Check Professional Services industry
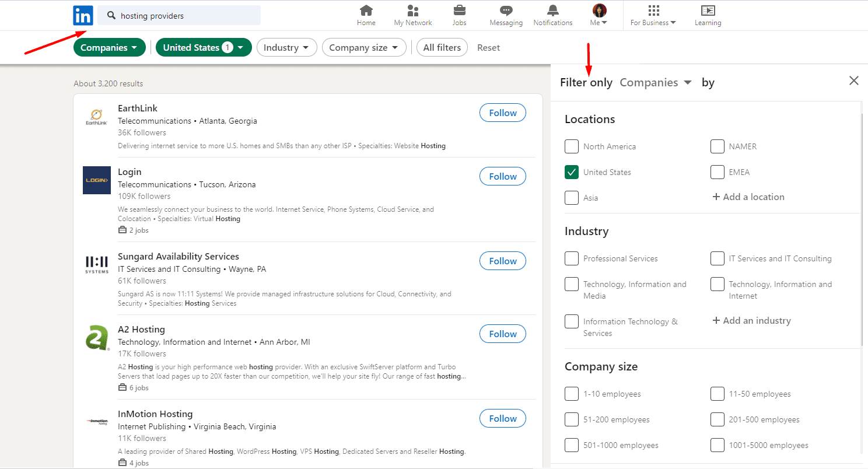Viewport: 868px width, 469px height. click(572, 258)
